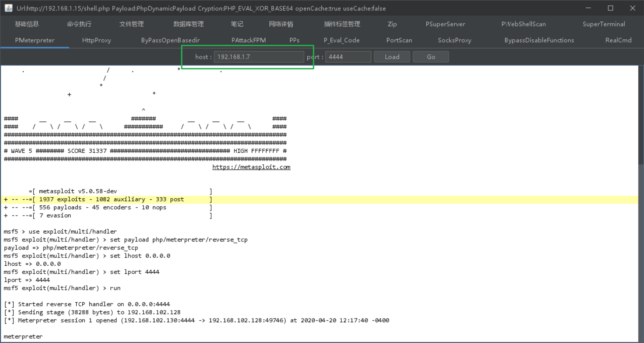Click the '556 payloads - 45 encoders' line
The width and height of the screenshot is (644, 343).
pos(108,207)
